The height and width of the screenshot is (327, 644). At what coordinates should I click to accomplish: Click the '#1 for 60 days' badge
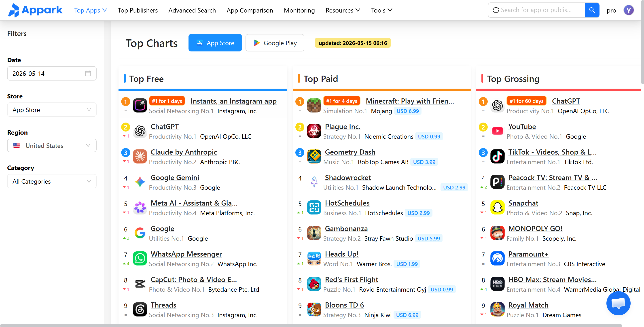pyautogui.click(x=527, y=101)
